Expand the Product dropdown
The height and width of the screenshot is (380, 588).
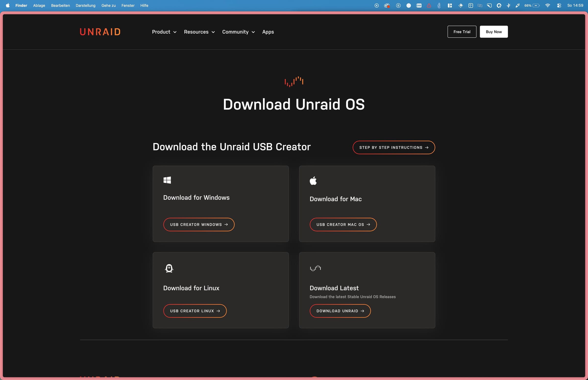pyautogui.click(x=164, y=32)
